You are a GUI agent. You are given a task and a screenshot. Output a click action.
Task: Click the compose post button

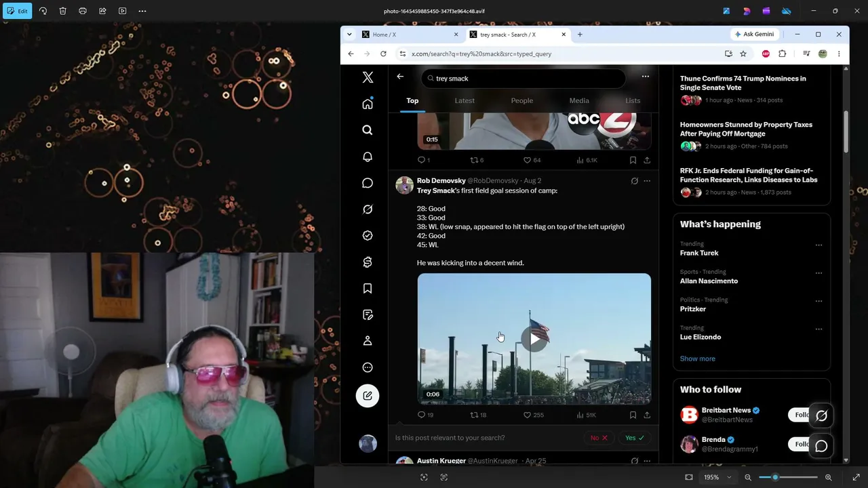pos(368,396)
